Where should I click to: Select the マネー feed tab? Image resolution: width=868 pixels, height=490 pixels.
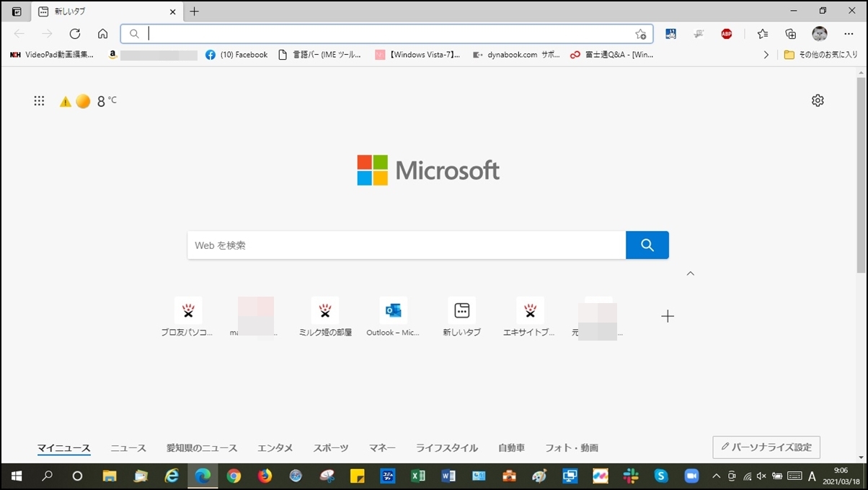(x=382, y=448)
